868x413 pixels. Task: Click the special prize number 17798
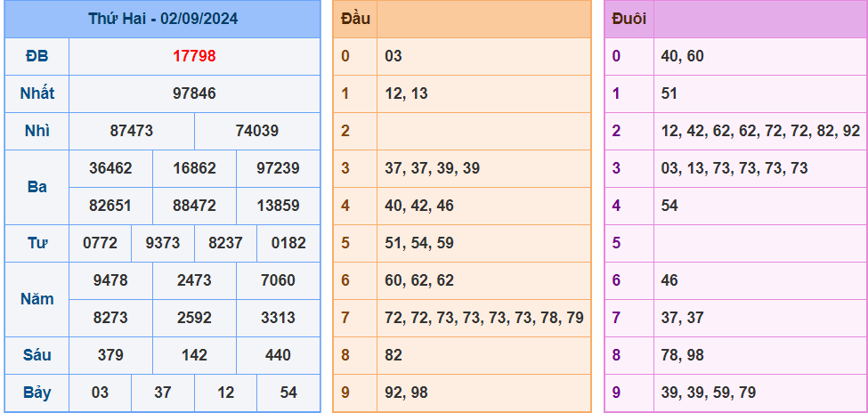(x=194, y=56)
